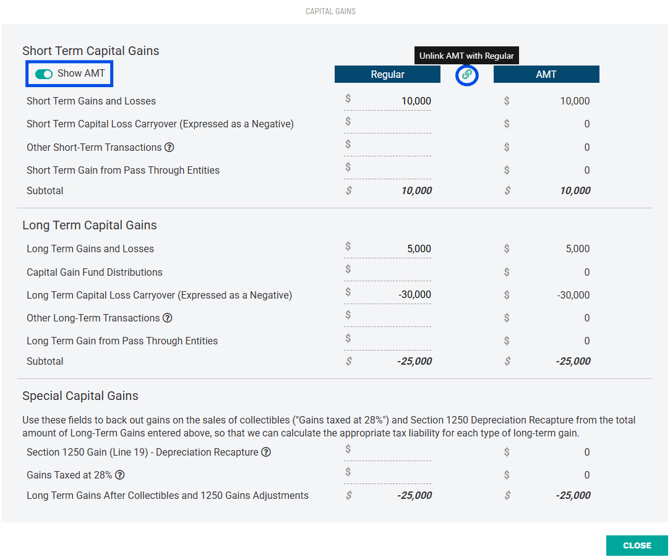This screenshot has width=670, height=557.
Task: Click the AMT column header
Action: tap(546, 75)
